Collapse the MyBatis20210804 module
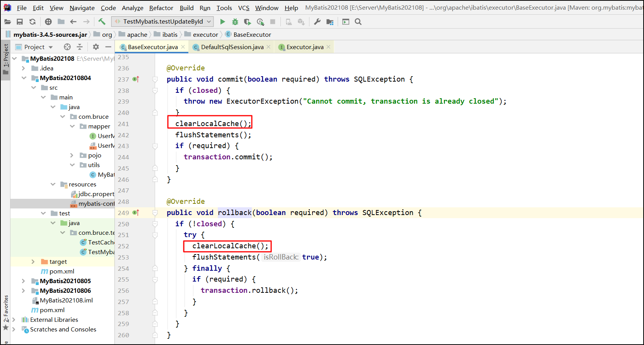 (x=24, y=78)
